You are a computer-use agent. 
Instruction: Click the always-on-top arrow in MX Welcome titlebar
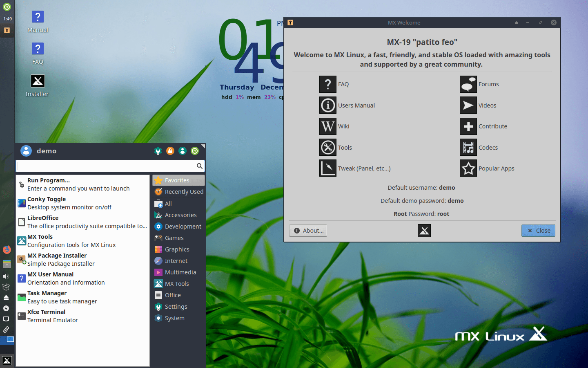[x=517, y=23]
